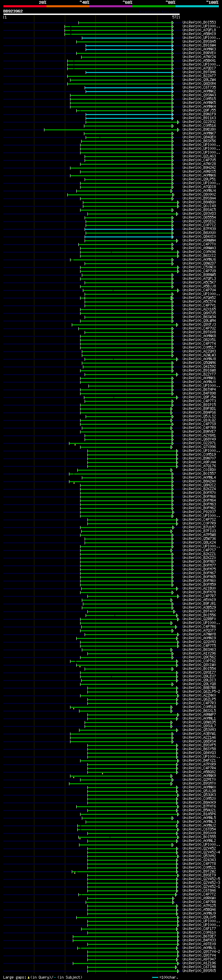
Task: Select hit label UniRef100_A7QDI7
Action: (199, 68)
